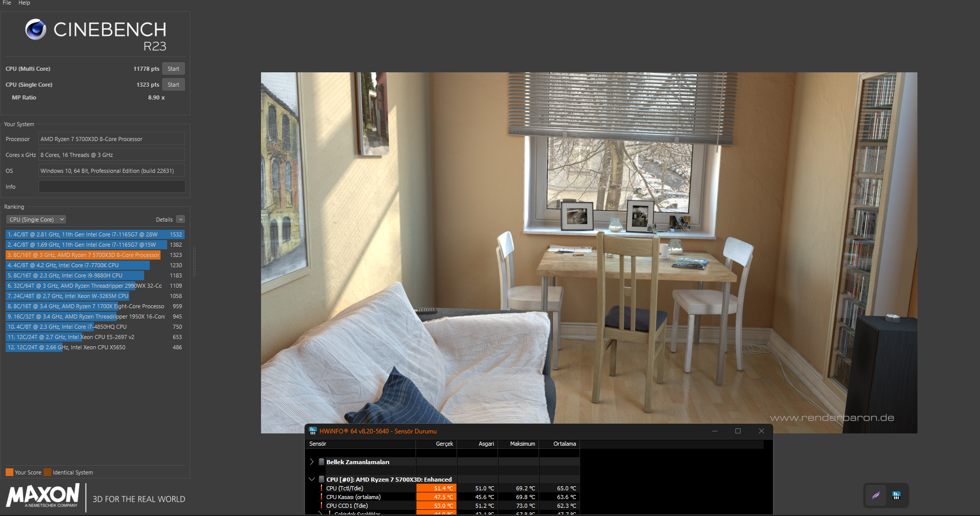Select the CPU (Tctl/Tdie) sensor row
Viewport: 980px width, 516px height.
tap(443, 488)
